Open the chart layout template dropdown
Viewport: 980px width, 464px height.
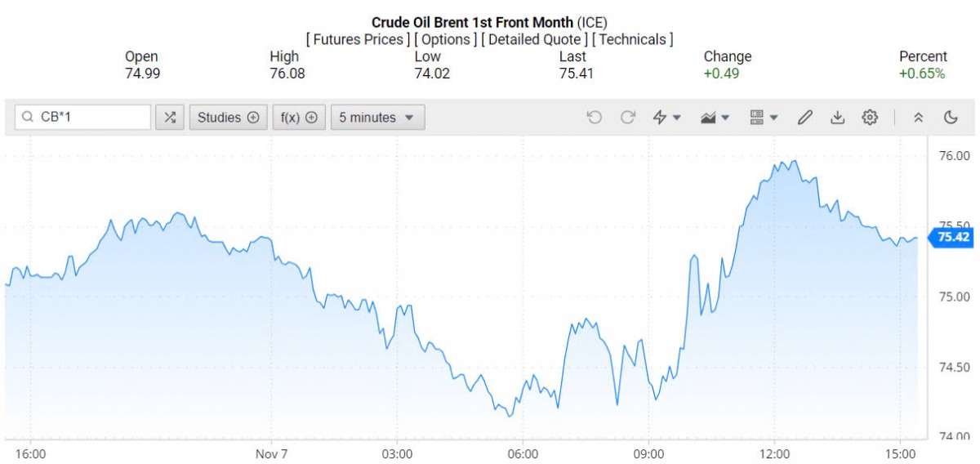click(764, 118)
